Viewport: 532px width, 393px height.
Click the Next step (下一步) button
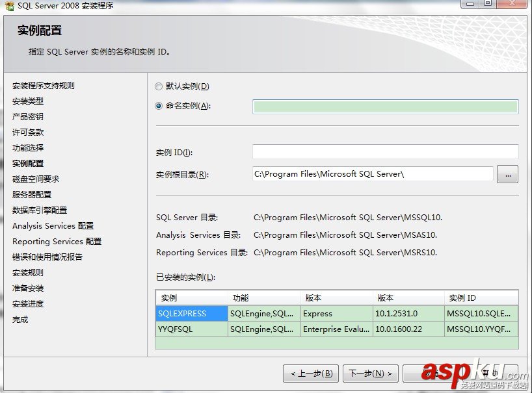click(x=371, y=374)
